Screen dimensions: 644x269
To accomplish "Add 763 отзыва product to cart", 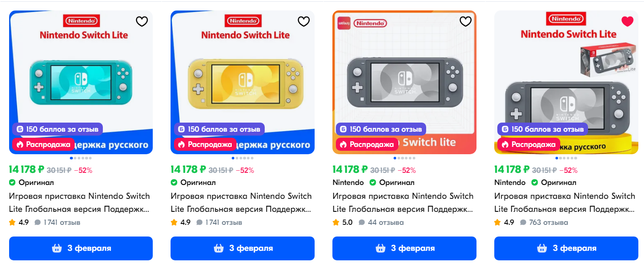I will [x=566, y=248].
